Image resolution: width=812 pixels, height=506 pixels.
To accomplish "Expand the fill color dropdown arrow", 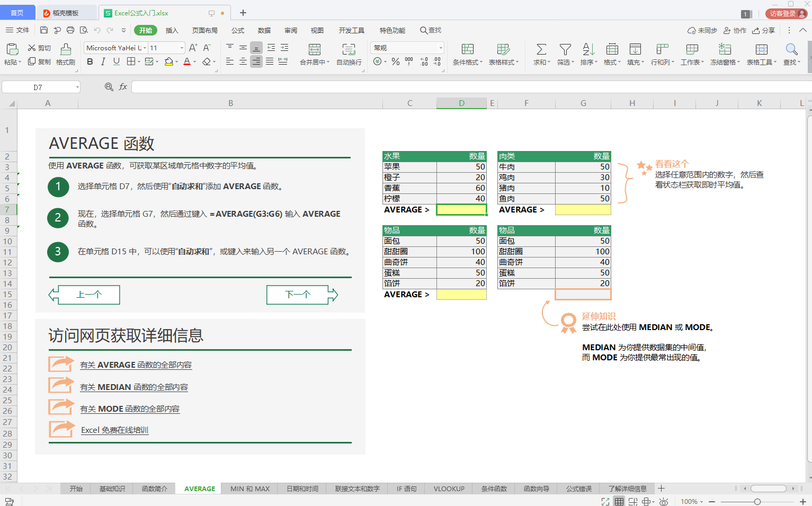I will click(x=176, y=62).
